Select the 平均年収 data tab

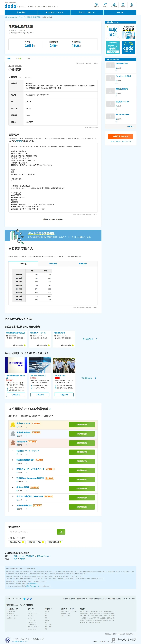tap(23, 264)
